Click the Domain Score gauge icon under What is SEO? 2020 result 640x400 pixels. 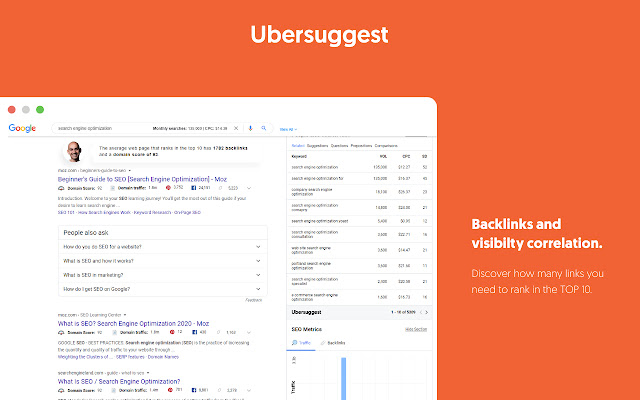click(x=61, y=333)
